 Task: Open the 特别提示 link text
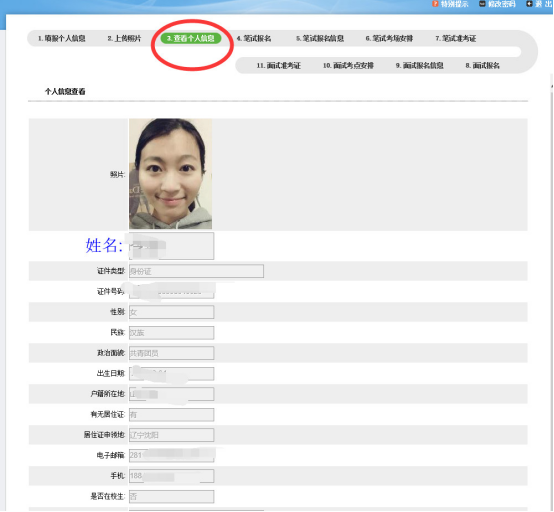coord(454,4)
